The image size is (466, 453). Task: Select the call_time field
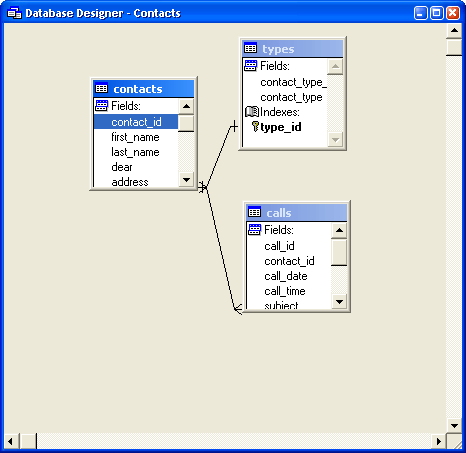tap(285, 291)
